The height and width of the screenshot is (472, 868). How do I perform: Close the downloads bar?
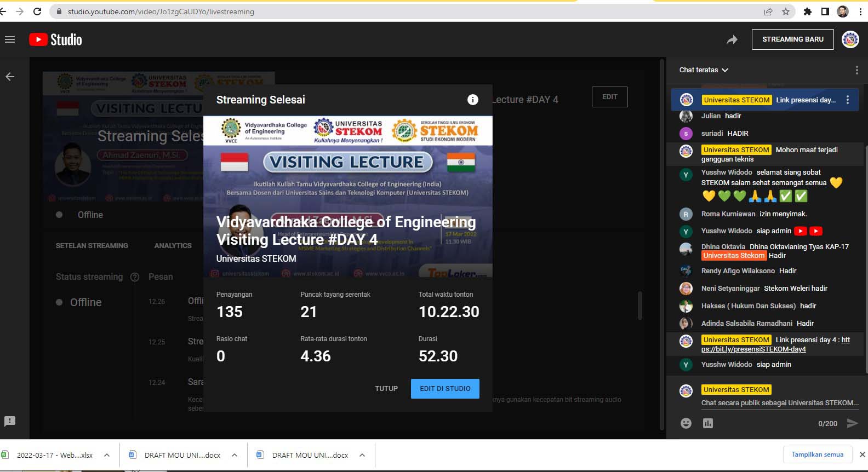(x=862, y=454)
